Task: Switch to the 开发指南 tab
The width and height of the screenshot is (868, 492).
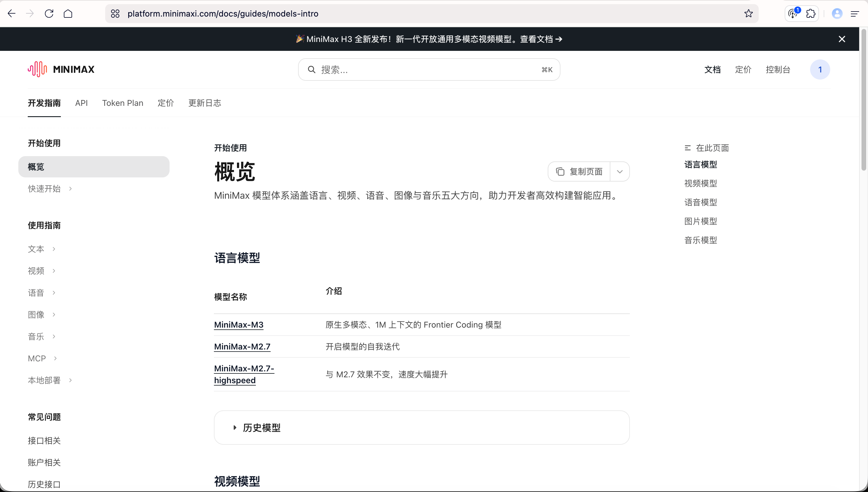Action: [x=44, y=103]
